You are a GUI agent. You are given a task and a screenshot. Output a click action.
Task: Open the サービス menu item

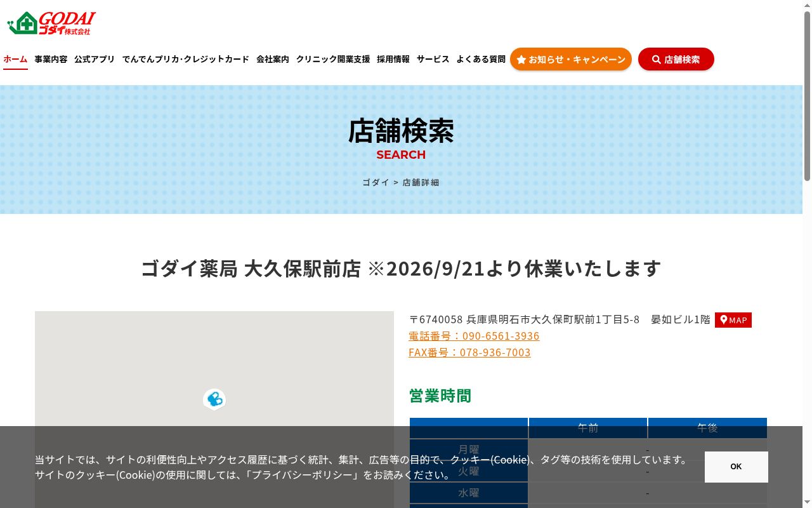tap(433, 59)
